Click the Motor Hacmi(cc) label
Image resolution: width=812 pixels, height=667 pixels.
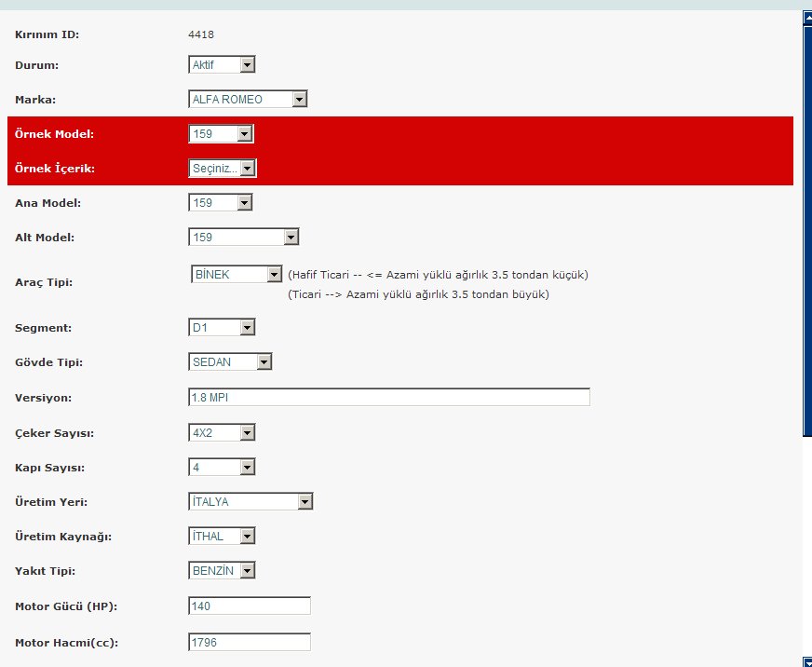click(x=67, y=643)
